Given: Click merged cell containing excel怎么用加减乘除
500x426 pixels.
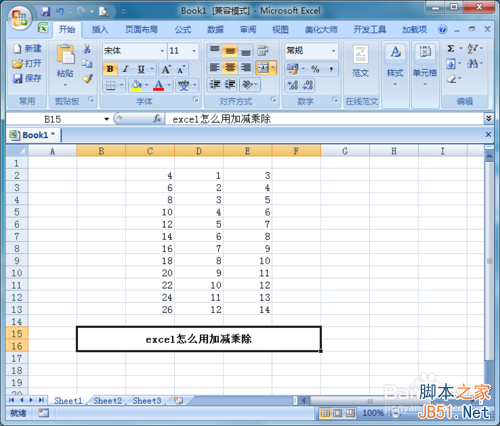Looking at the screenshot, I should [199, 339].
